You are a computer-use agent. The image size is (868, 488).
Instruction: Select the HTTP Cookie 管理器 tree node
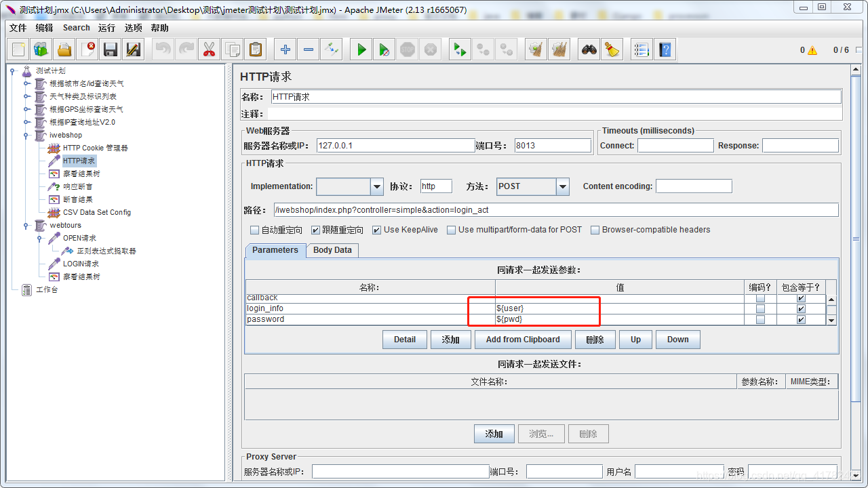(95, 148)
